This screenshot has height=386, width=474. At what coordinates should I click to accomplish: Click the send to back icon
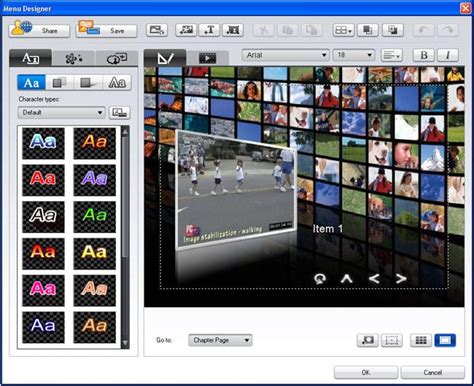coord(393,30)
